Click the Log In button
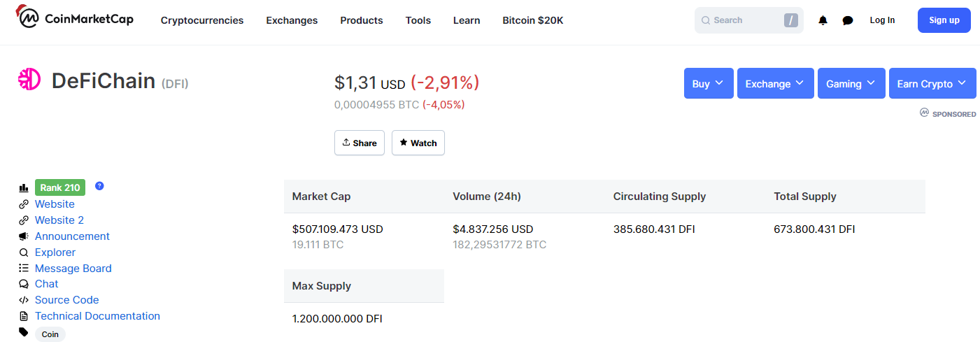 point(882,20)
